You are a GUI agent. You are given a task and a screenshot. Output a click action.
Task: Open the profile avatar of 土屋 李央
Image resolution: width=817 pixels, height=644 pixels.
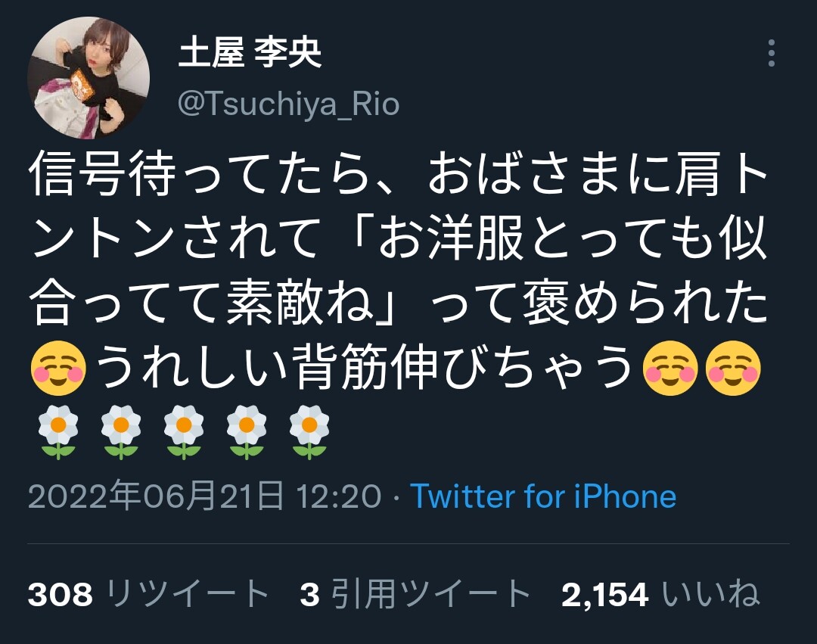click(89, 78)
